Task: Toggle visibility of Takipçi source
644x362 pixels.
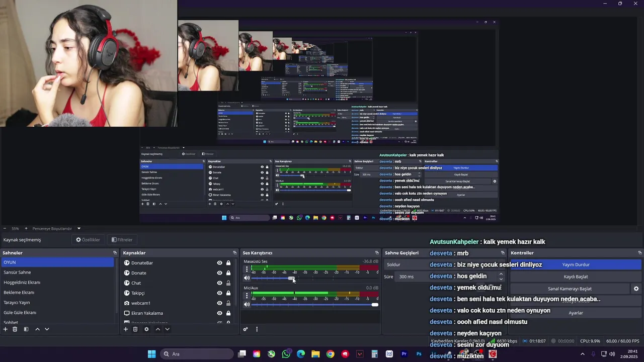Action: coord(219,293)
